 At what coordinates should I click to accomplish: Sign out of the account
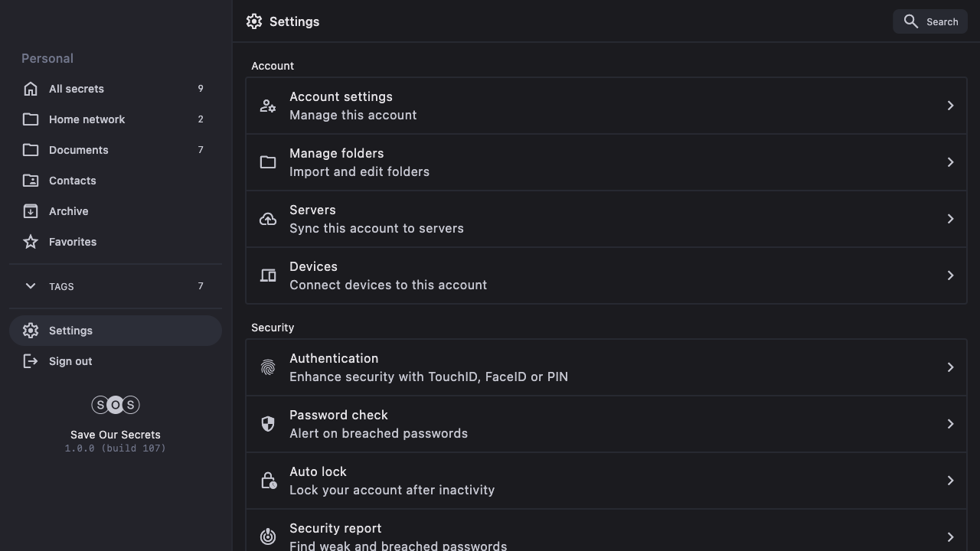(x=70, y=361)
